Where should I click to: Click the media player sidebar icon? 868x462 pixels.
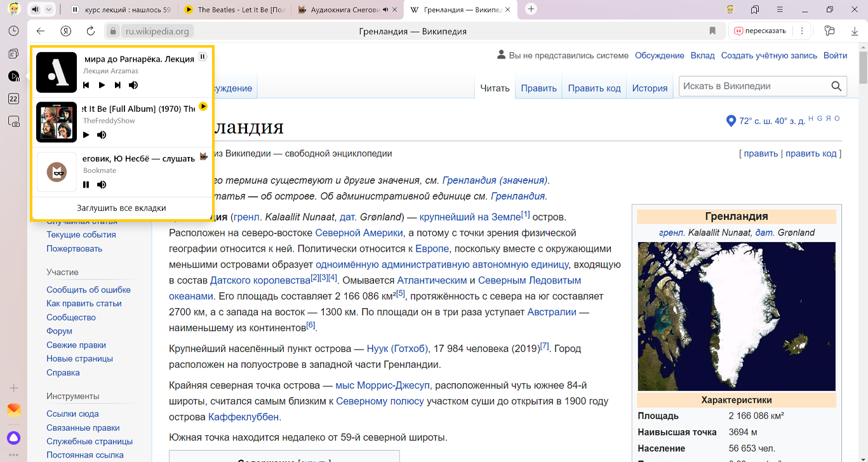(13, 76)
